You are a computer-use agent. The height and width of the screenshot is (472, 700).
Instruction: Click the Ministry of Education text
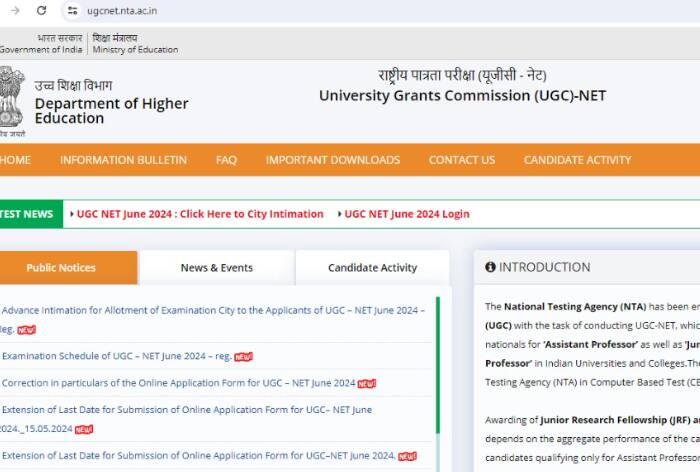pos(135,50)
